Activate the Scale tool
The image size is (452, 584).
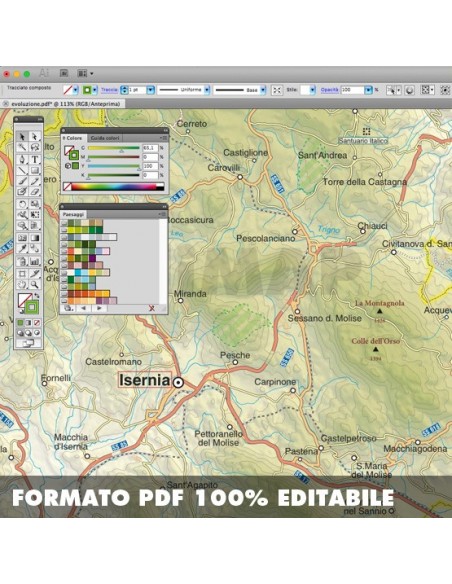(35, 204)
